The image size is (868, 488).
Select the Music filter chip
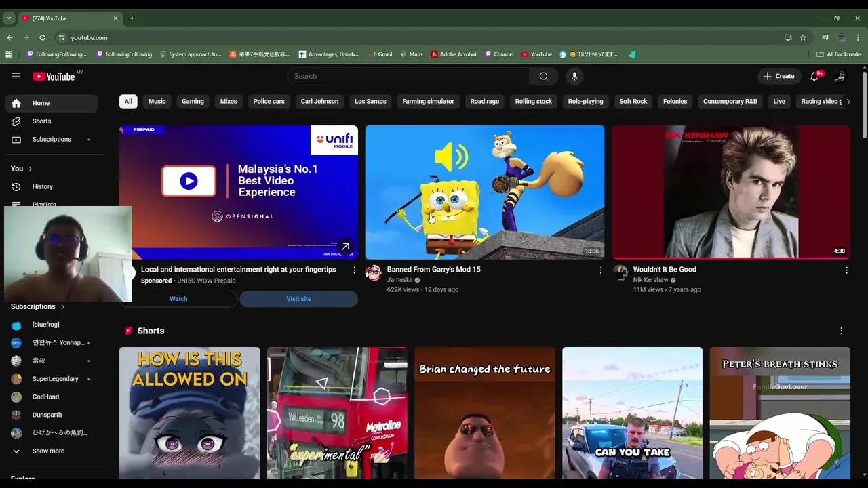pyautogui.click(x=157, y=102)
